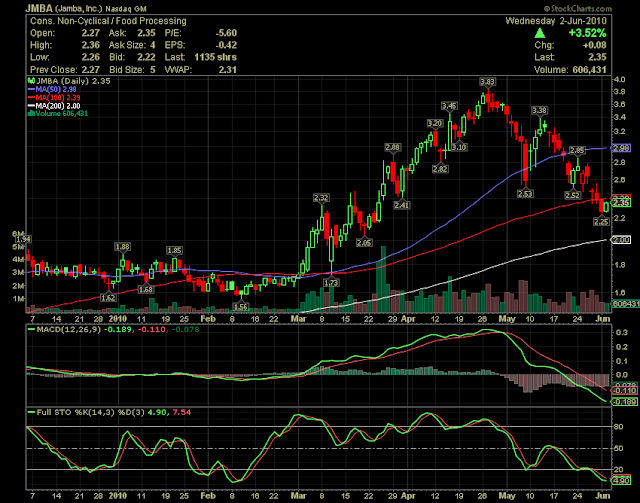This screenshot has width=640, height=503.
Task: Click the 2.53 low price label
Action: (x=525, y=194)
